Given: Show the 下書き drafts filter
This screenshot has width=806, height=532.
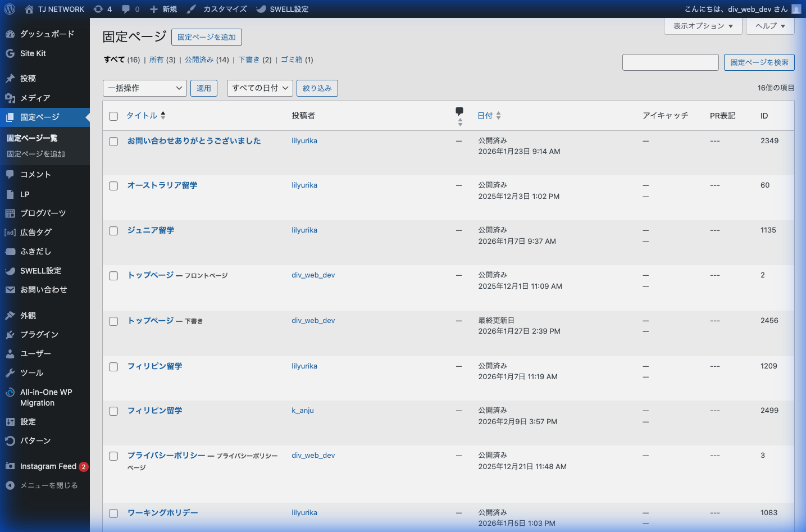Looking at the screenshot, I should tap(249, 60).
